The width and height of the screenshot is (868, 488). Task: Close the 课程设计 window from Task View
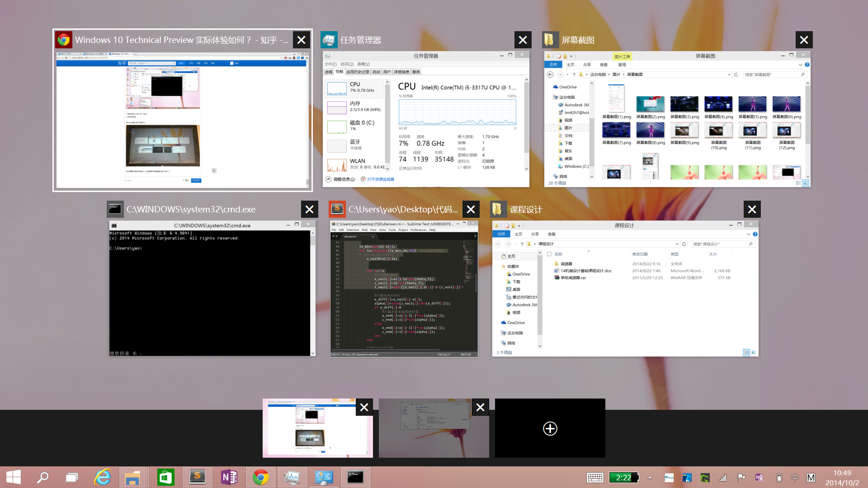(752, 209)
